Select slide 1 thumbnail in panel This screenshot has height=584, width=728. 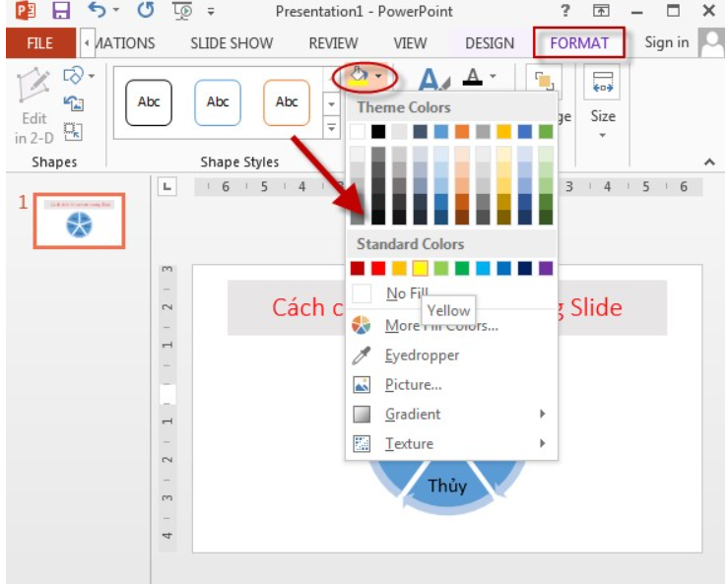tap(81, 221)
